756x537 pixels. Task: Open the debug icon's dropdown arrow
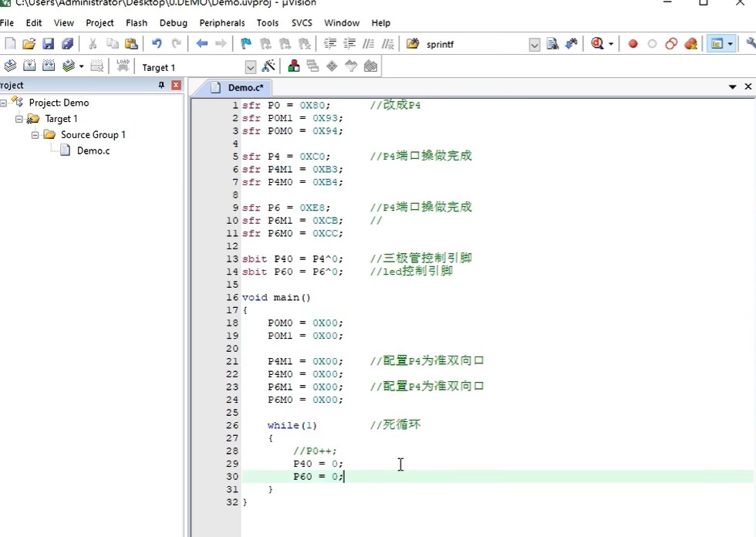[x=611, y=44]
